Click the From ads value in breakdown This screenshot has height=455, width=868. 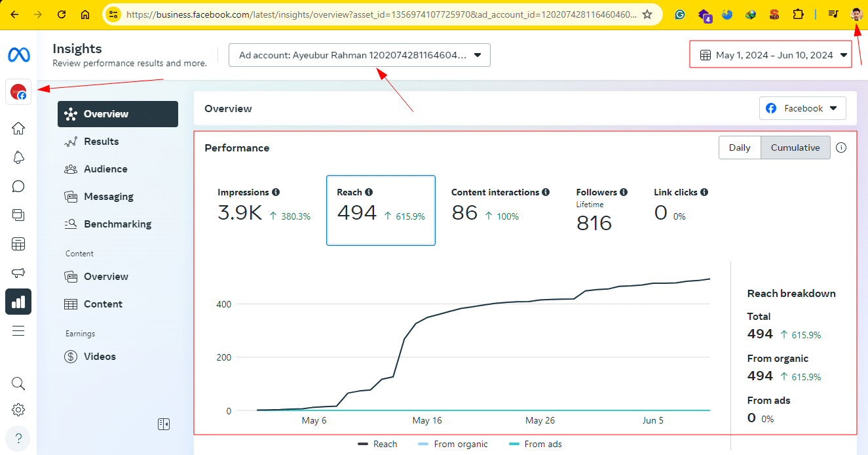coord(752,418)
